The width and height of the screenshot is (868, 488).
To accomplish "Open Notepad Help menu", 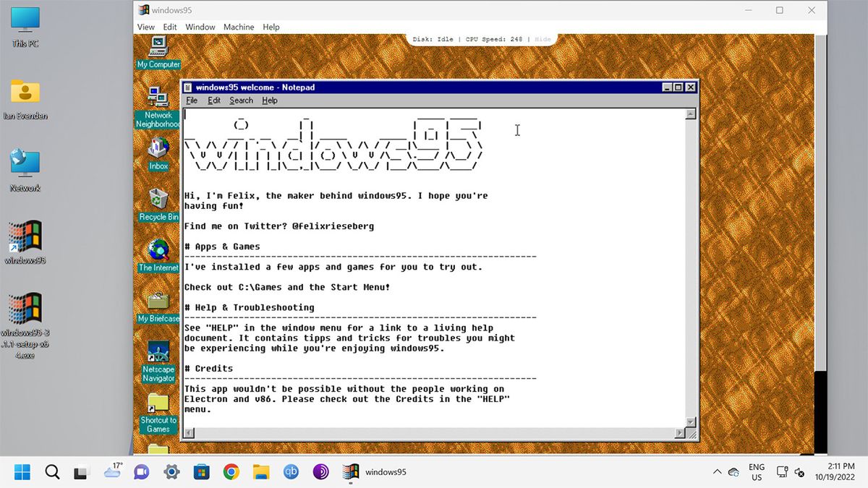I will (x=270, y=100).
